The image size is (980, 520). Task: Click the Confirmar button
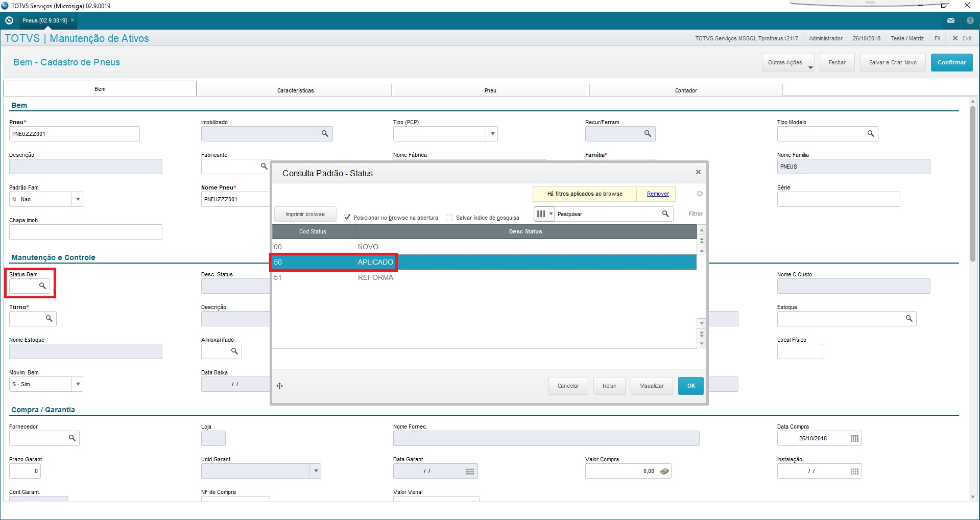[x=951, y=62]
